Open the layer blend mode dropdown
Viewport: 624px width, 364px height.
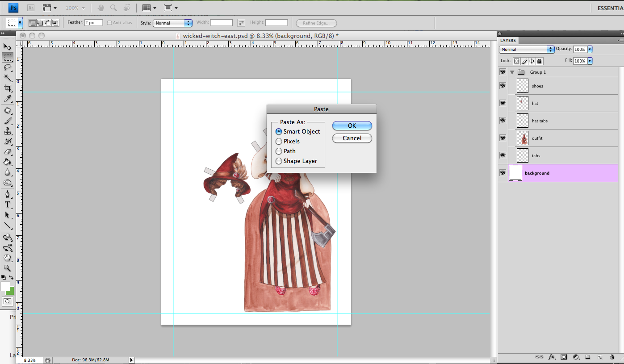[x=527, y=49]
